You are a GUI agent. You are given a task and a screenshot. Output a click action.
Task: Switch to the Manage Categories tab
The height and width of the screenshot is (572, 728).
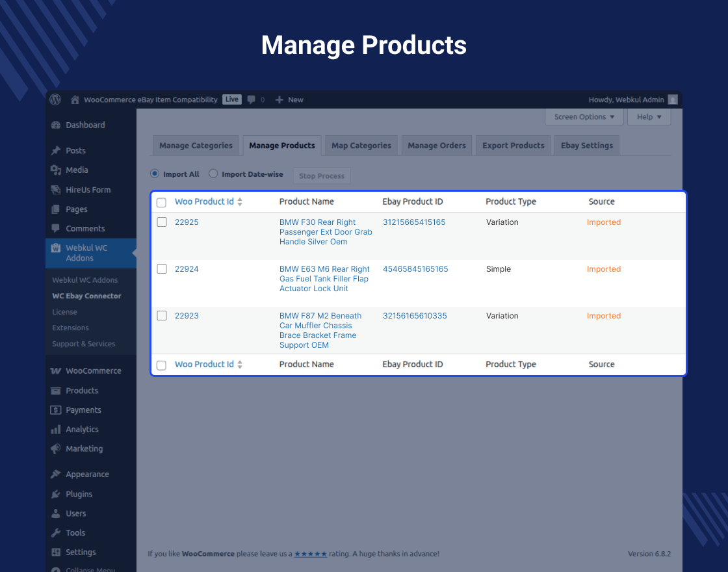[x=196, y=146]
